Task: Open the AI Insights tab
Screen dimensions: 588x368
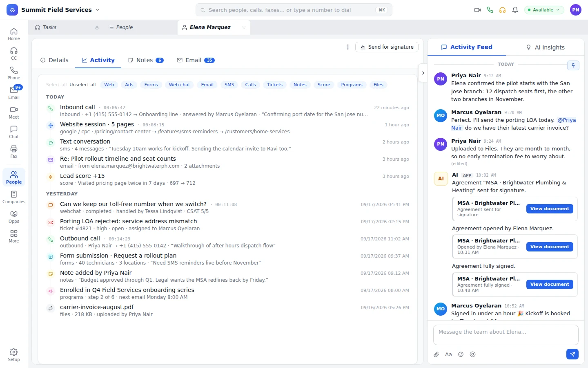Action: coord(545,47)
